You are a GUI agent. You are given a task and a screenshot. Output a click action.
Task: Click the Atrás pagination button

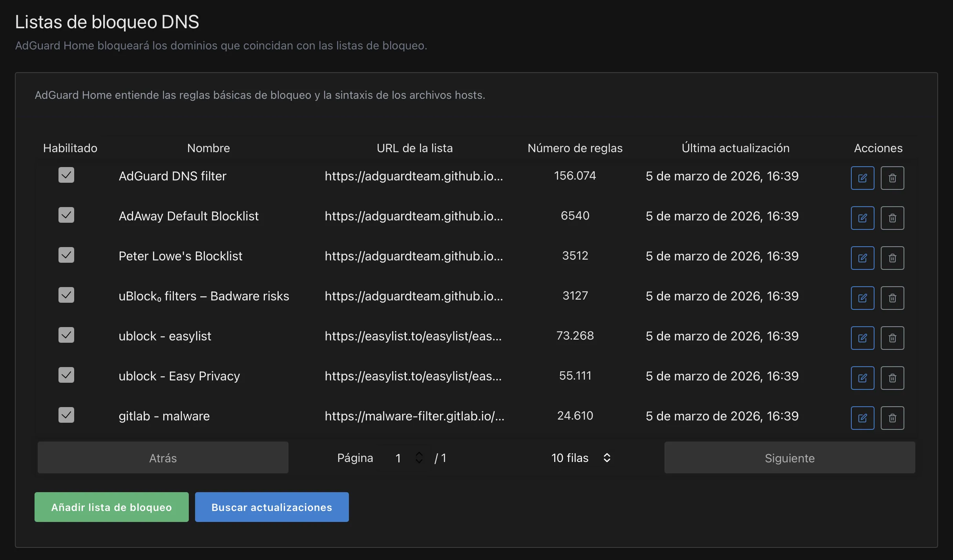point(163,458)
